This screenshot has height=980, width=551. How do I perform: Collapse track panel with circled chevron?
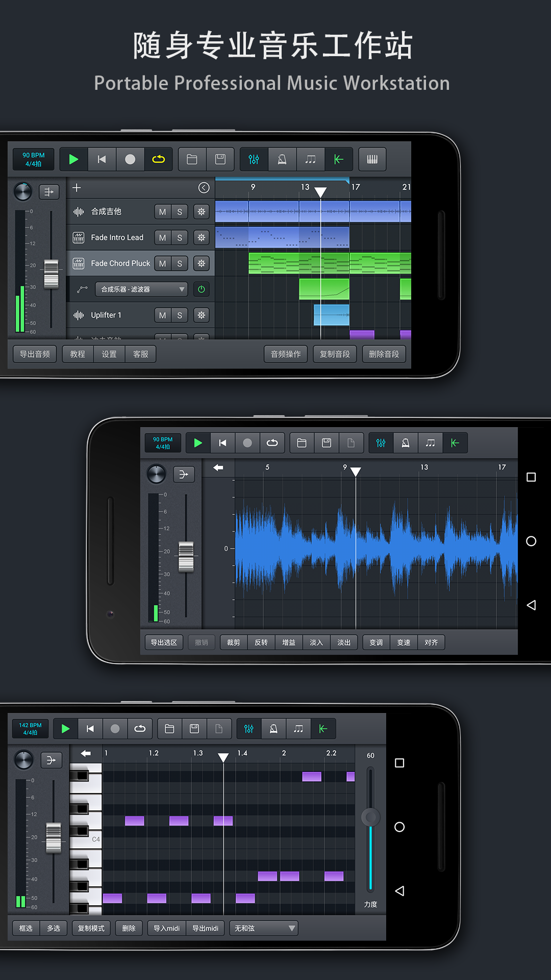204,188
